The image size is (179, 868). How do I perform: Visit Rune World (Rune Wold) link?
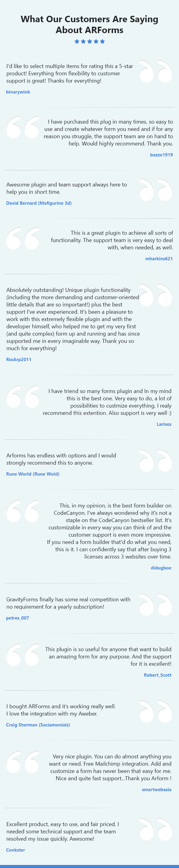[33, 474]
